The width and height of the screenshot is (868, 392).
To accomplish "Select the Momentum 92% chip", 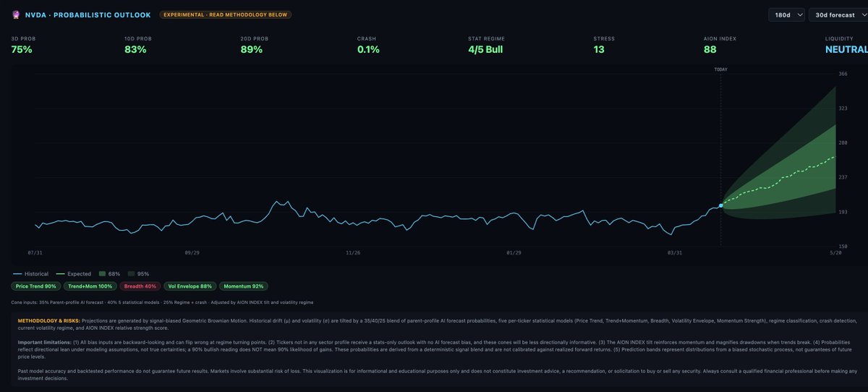I will click(x=244, y=286).
